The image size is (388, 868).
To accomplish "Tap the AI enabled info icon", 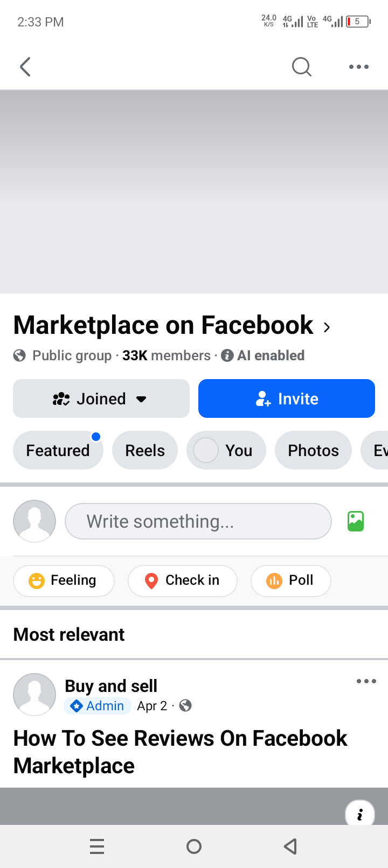I will [x=227, y=355].
